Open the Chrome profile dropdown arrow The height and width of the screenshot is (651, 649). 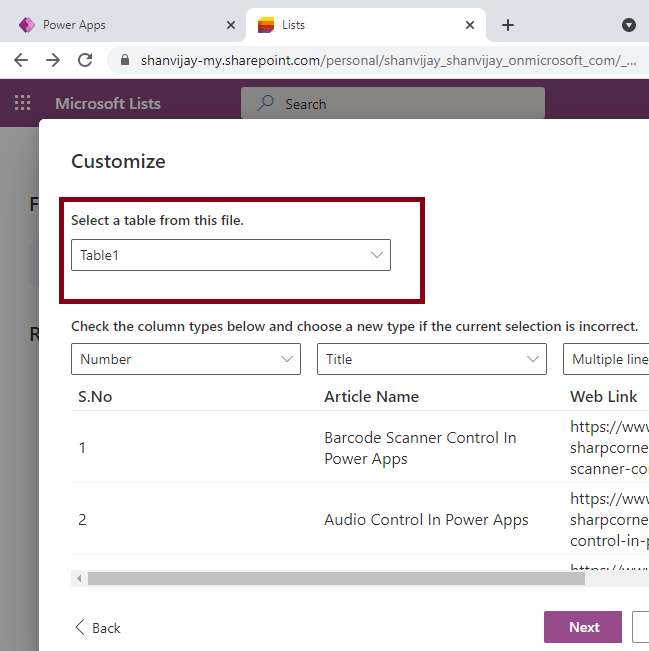pos(629,25)
